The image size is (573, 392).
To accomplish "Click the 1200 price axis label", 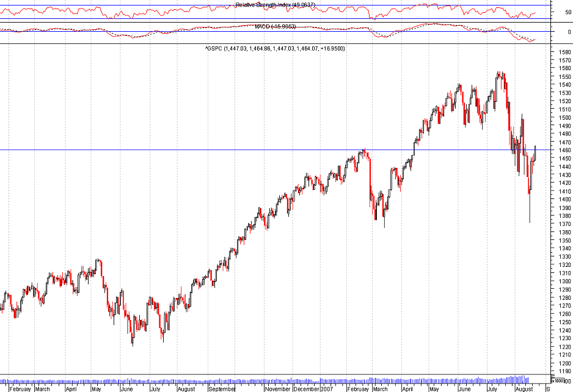I will tap(565, 363).
